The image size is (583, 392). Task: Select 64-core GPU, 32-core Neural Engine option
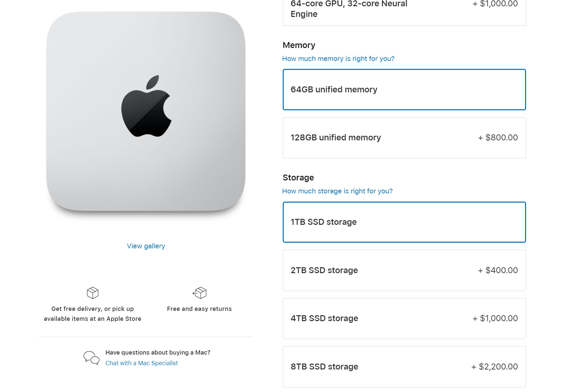pos(404,10)
